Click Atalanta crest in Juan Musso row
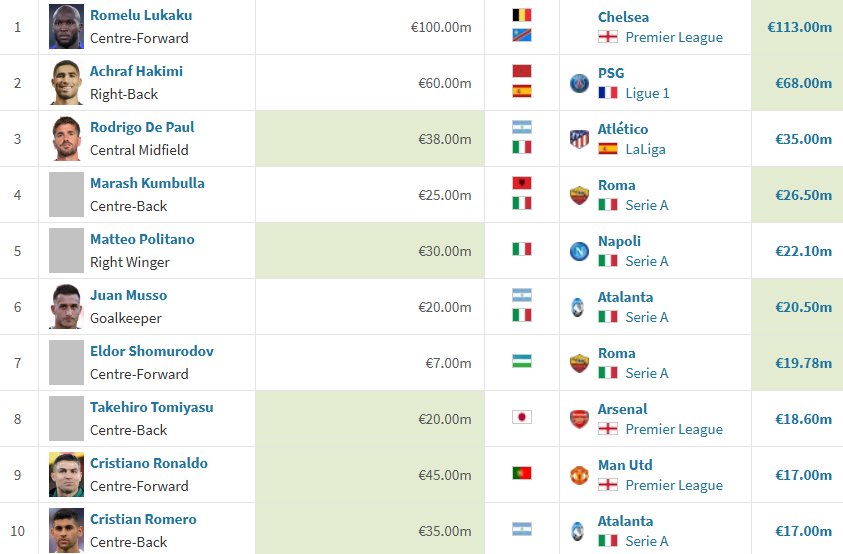Screen dimensions: 843x554 pyautogui.click(x=578, y=307)
